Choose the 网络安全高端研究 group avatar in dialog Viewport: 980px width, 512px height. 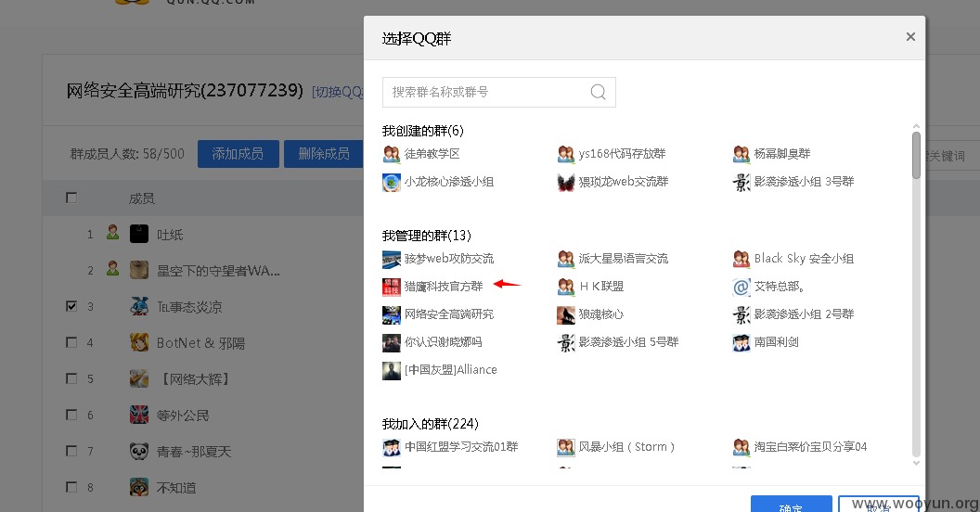coord(392,314)
